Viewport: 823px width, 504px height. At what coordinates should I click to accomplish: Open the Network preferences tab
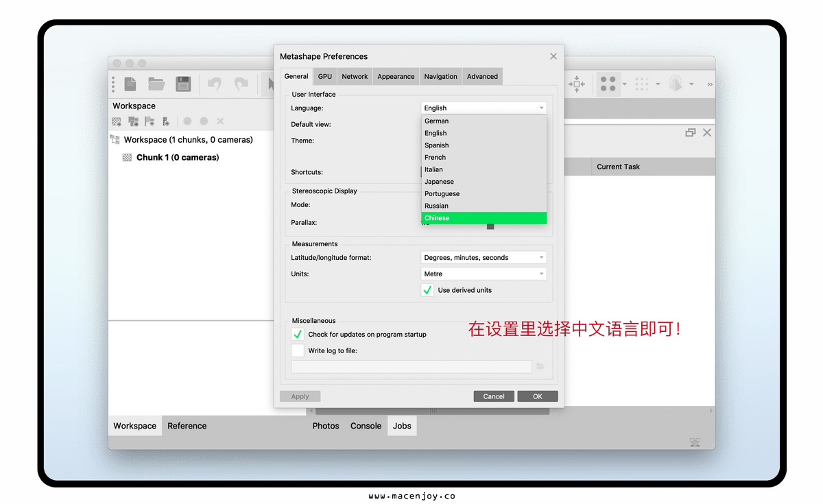[x=355, y=77]
